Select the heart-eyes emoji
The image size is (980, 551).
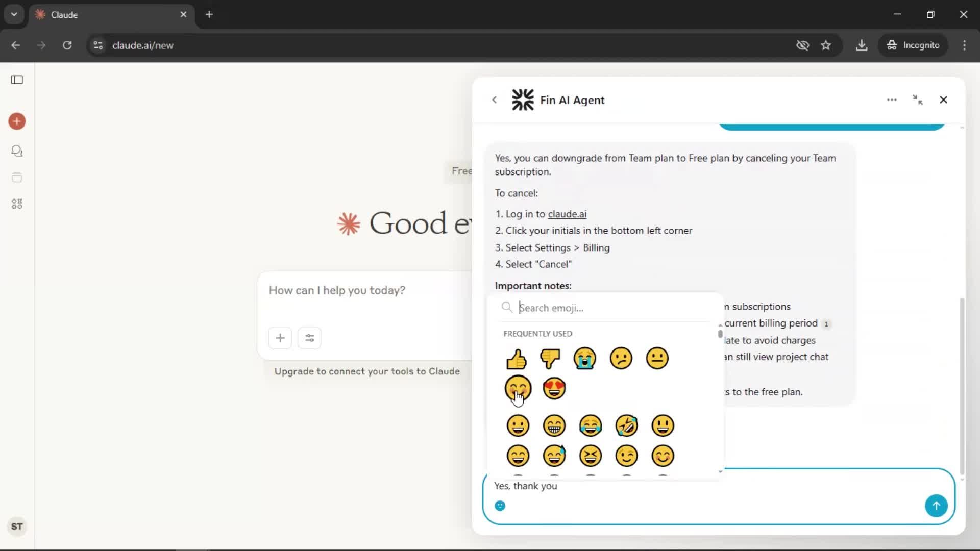(554, 389)
